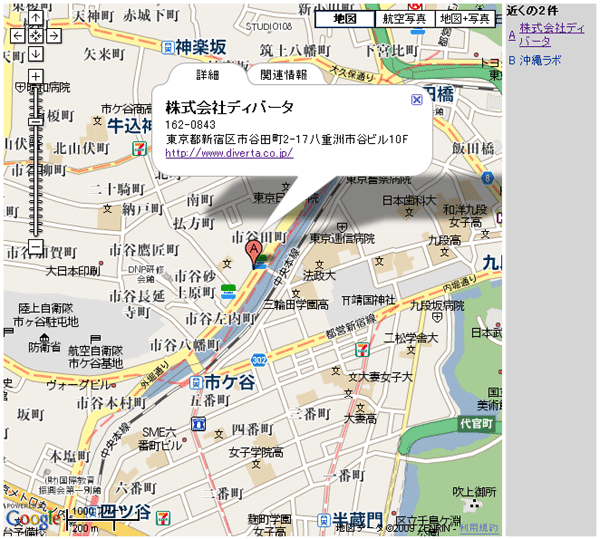Click the 防衛省 label on the map
Image resolution: width=600 pixels, height=539 pixels.
pos(44,347)
